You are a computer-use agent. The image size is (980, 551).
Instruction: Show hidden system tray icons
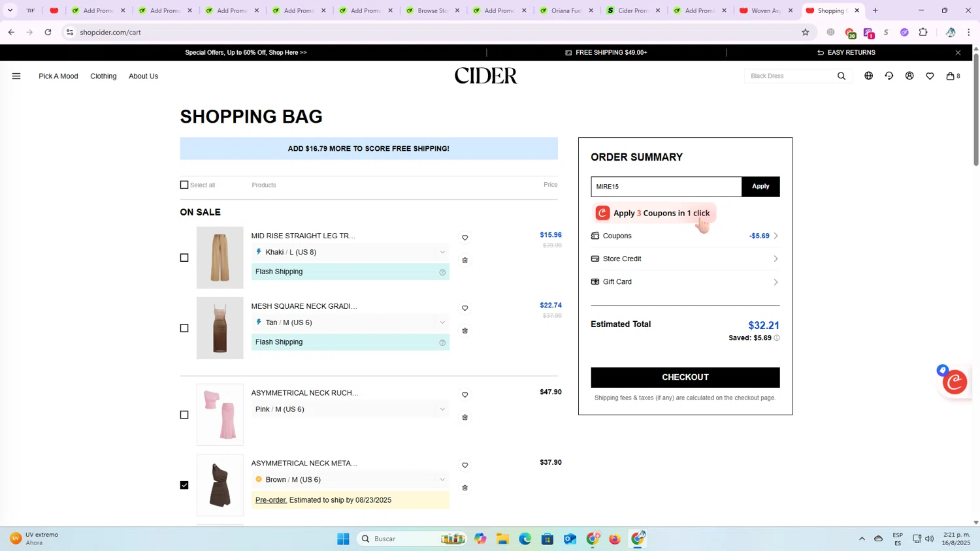862,539
